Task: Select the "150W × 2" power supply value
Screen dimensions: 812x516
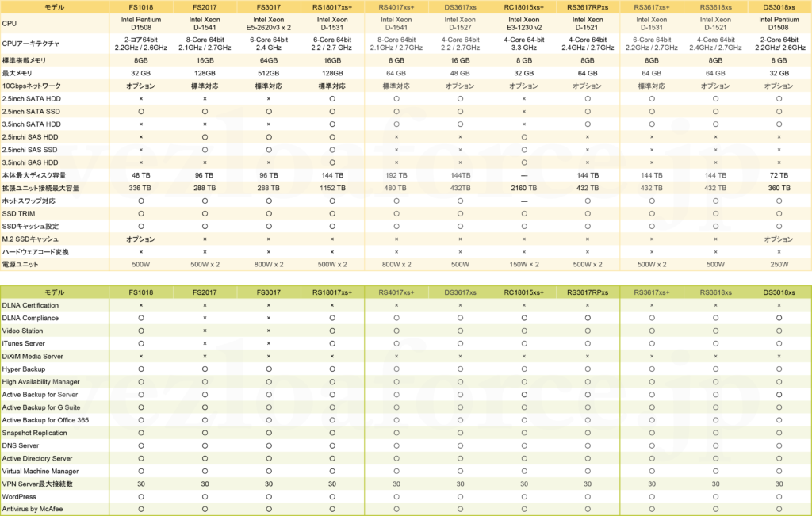Action: pyautogui.click(x=523, y=265)
